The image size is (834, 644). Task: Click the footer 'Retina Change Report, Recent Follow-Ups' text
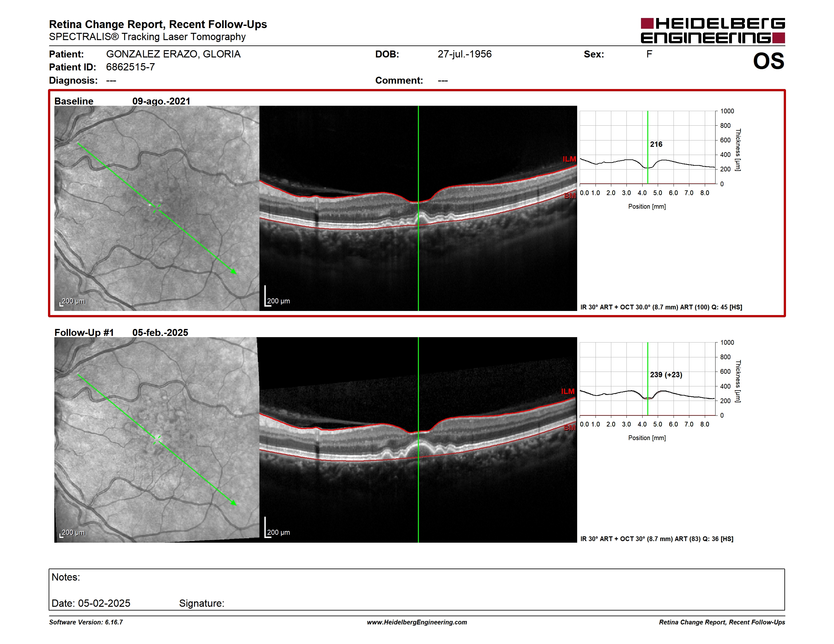722,622
